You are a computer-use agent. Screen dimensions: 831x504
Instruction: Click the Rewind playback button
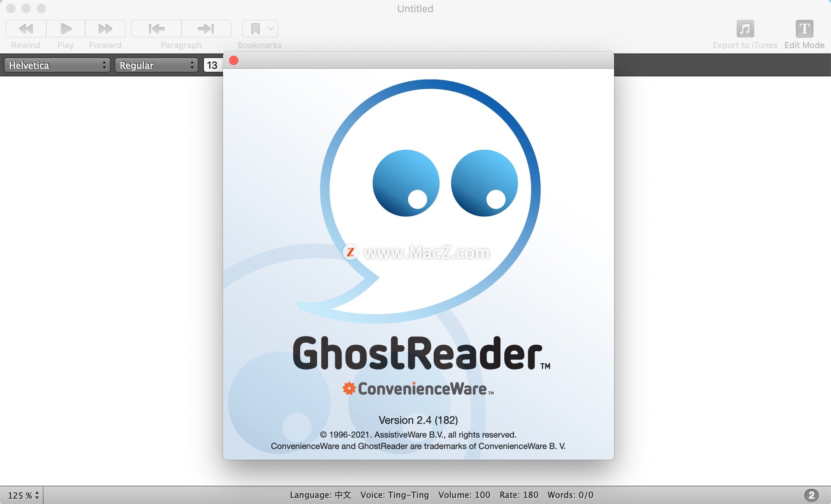click(x=26, y=29)
